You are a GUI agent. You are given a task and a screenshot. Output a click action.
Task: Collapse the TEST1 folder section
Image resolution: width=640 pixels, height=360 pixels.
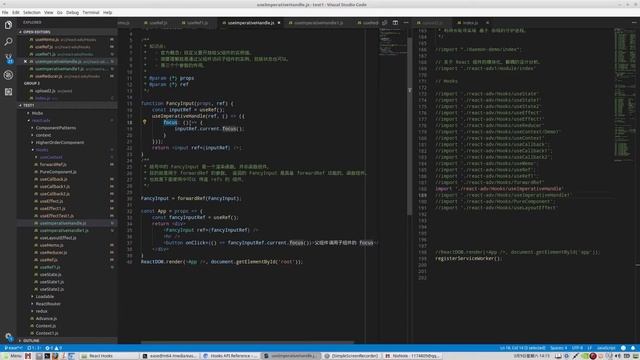tap(67, 105)
